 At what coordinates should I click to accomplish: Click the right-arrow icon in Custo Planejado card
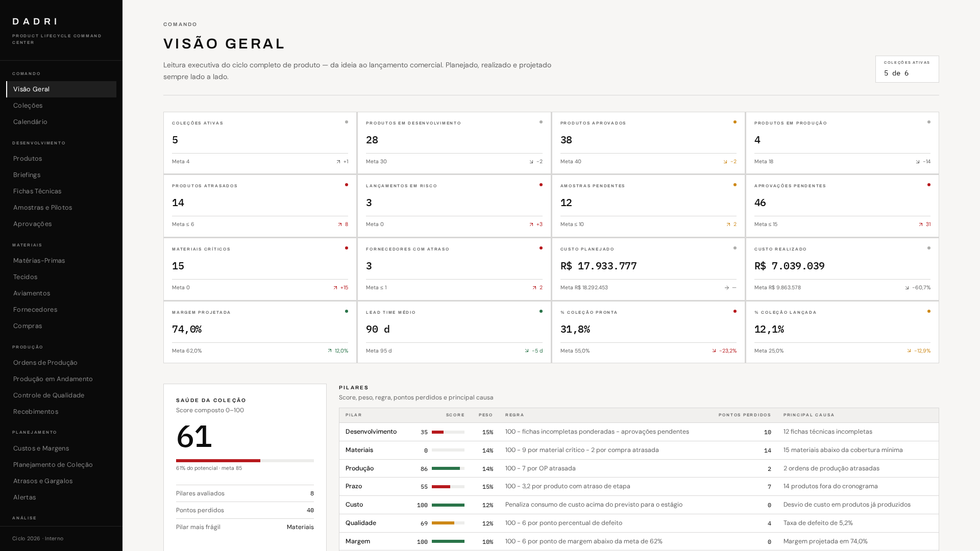pyautogui.click(x=726, y=288)
